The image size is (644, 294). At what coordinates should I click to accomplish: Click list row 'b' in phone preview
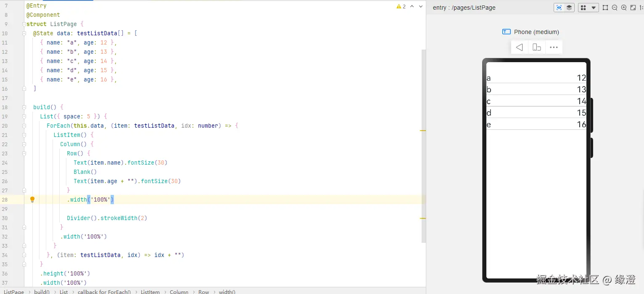tap(536, 89)
